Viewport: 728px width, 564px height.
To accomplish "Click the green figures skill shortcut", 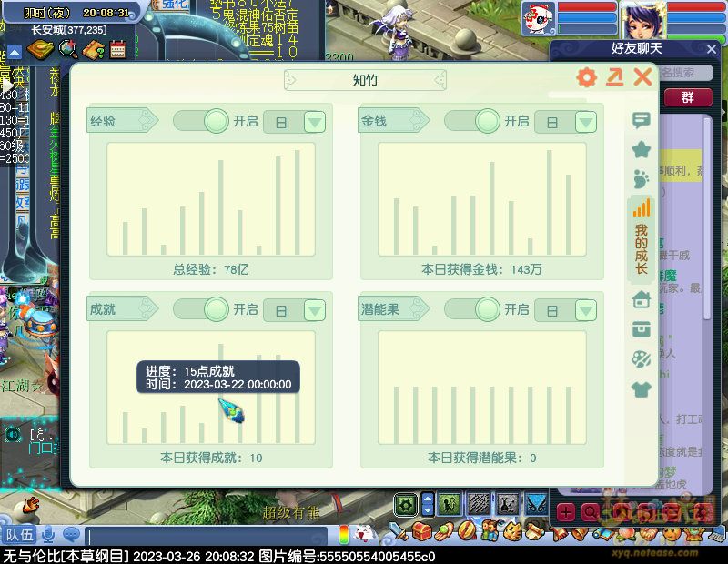I will pyautogui.click(x=450, y=505).
